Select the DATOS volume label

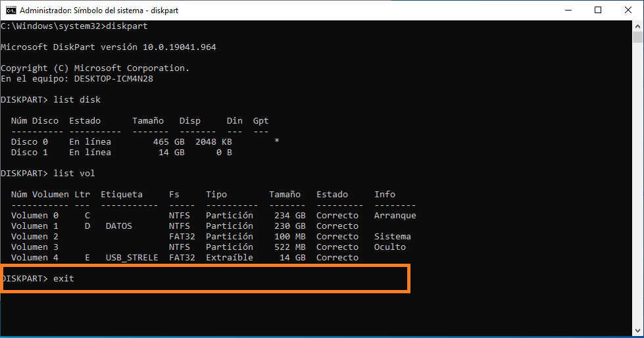[x=118, y=226]
